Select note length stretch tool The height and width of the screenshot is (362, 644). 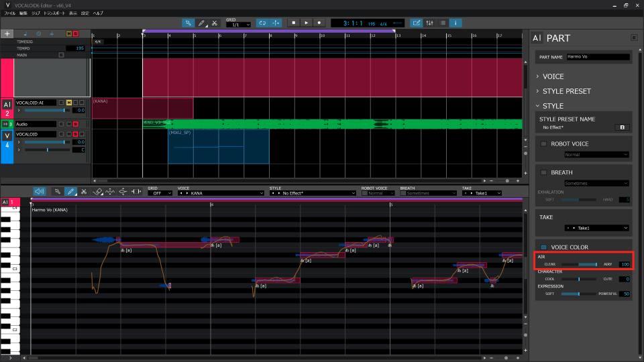[136, 191]
